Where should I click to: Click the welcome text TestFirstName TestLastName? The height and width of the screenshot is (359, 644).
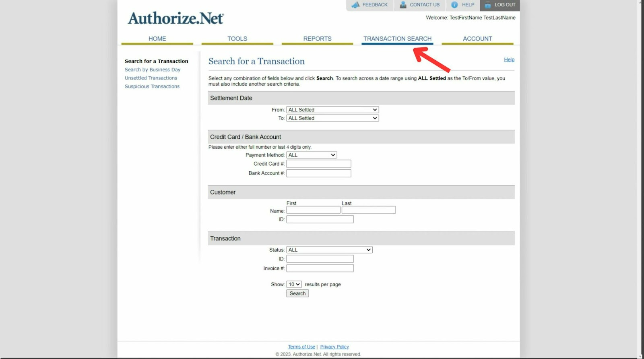[x=482, y=18]
